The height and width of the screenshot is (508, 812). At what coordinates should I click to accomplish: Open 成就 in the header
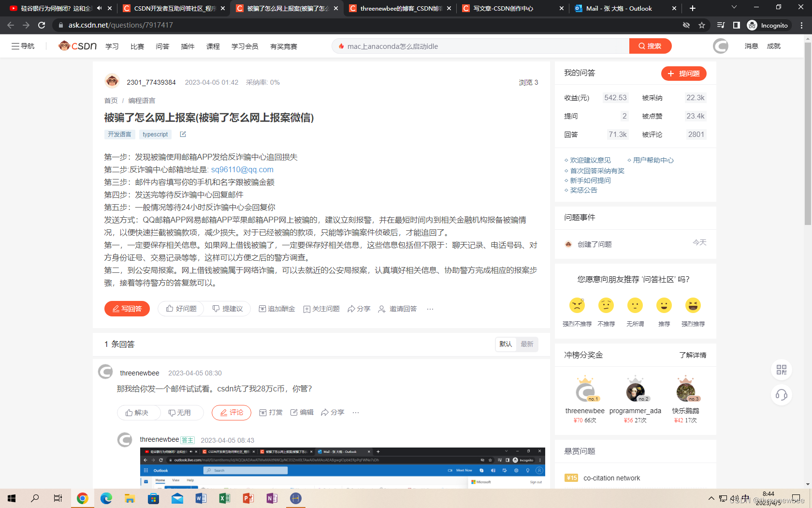point(773,46)
